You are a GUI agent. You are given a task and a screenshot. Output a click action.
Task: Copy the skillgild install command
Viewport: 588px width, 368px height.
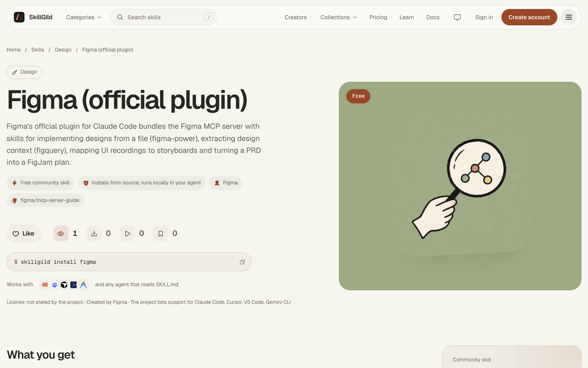[242, 262]
